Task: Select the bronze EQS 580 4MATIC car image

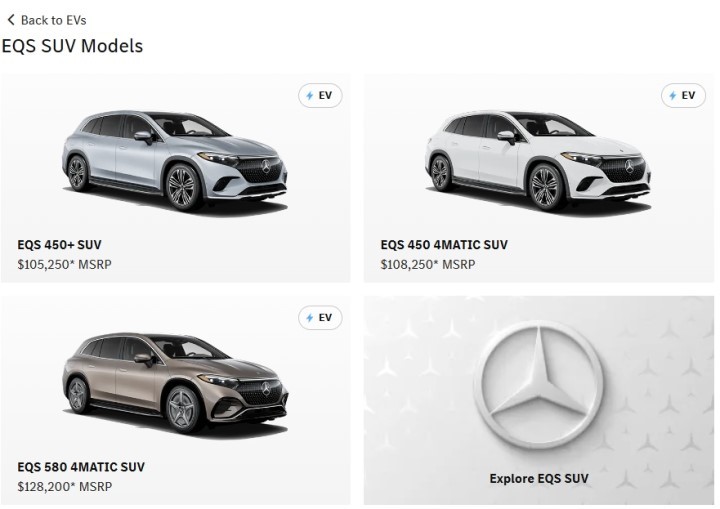Action: pos(175,384)
